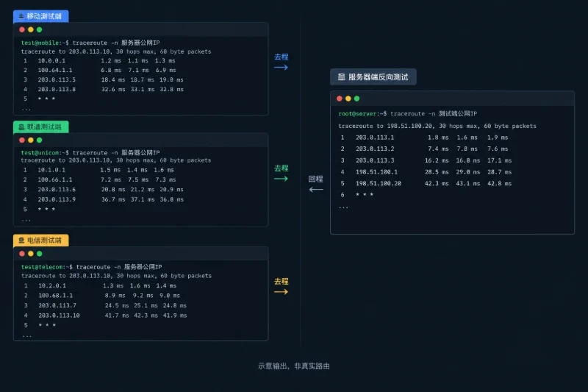Click the icon in the 移动测试端 label
The image size is (588, 392).
click(21, 16)
